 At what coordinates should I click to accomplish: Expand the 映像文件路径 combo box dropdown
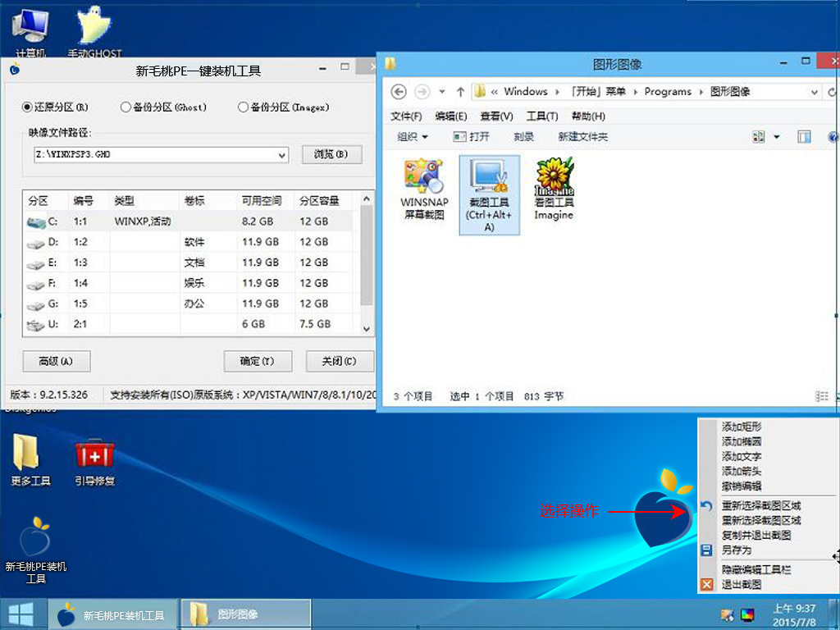pos(282,155)
